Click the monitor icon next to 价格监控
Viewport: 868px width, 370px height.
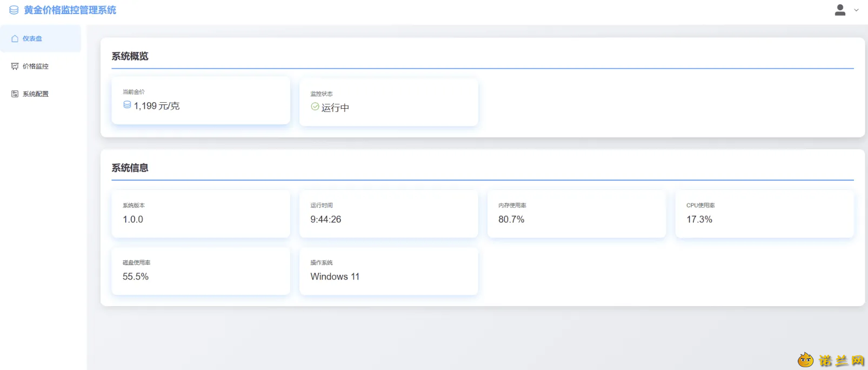15,67
